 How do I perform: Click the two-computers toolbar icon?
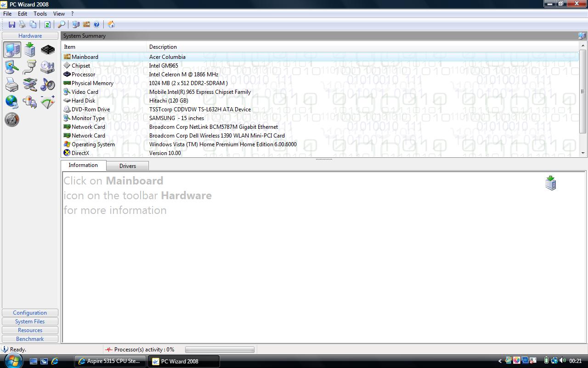76,24
